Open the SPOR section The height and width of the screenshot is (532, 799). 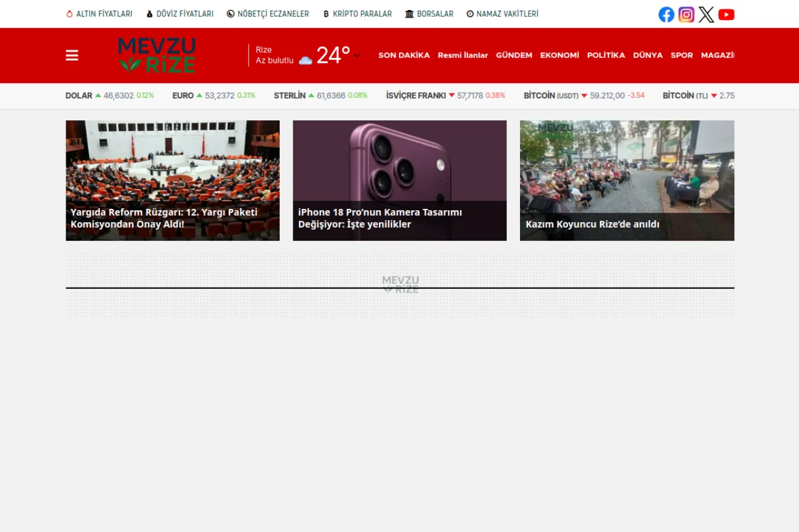pyautogui.click(x=682, y=55)
